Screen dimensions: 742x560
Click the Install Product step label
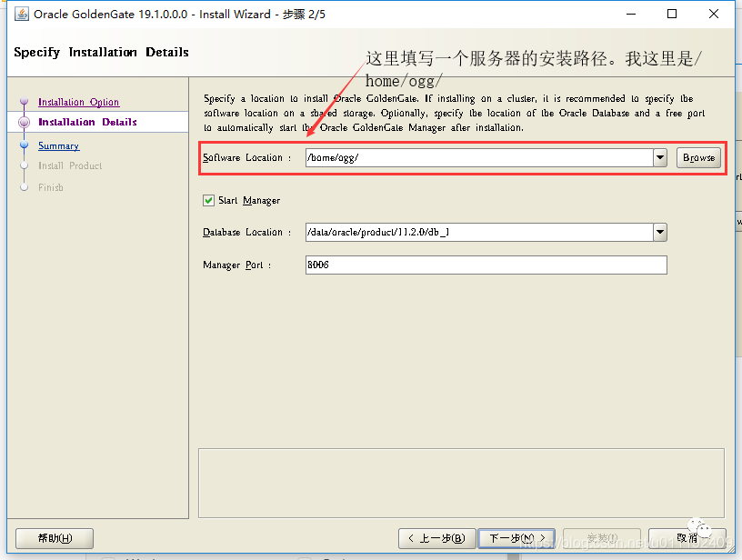[x=70, y=165]
